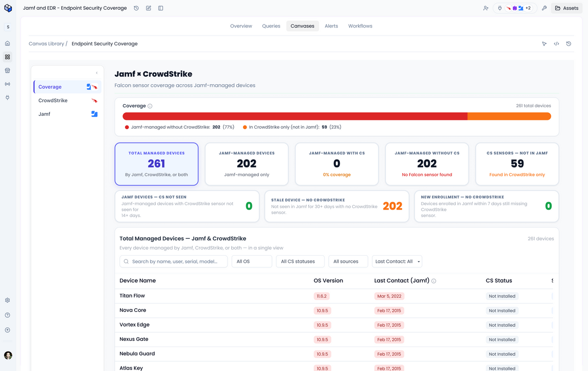Click the wrench tools icon in header
The width and height of the screenshot is (588, 371).
[x=544, y=8]
